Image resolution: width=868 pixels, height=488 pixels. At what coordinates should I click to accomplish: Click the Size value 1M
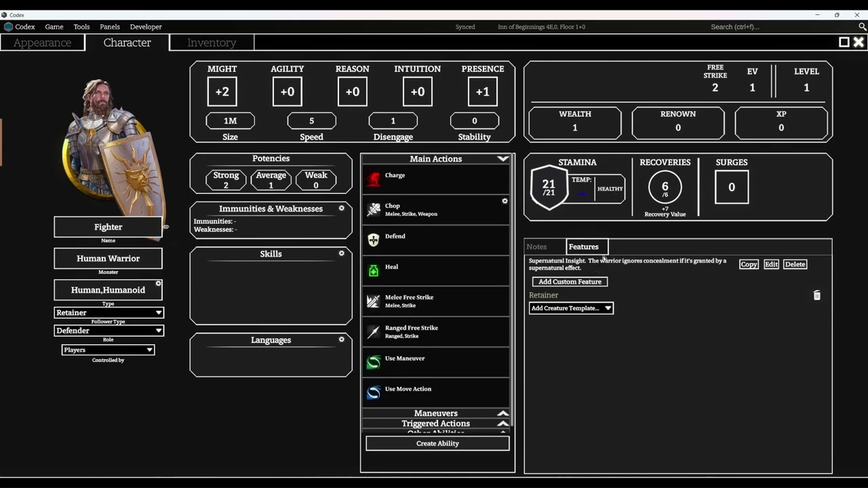231,121
